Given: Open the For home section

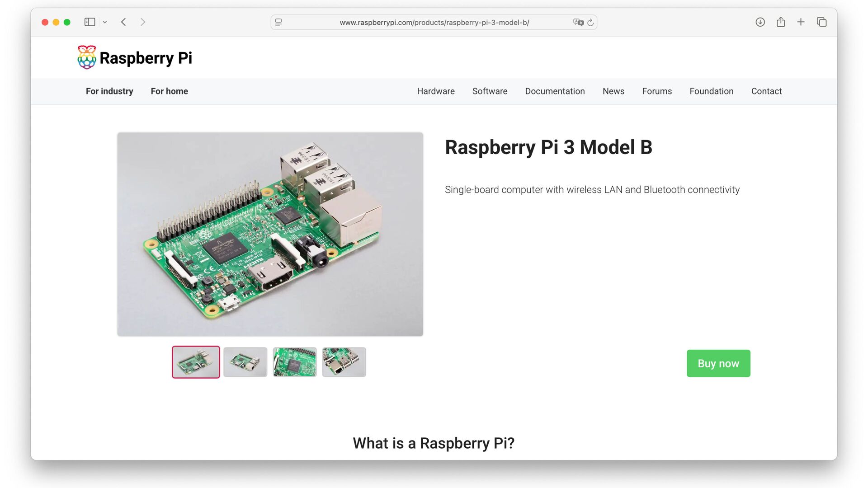Looking at the screenshot, I should (170, 91).
